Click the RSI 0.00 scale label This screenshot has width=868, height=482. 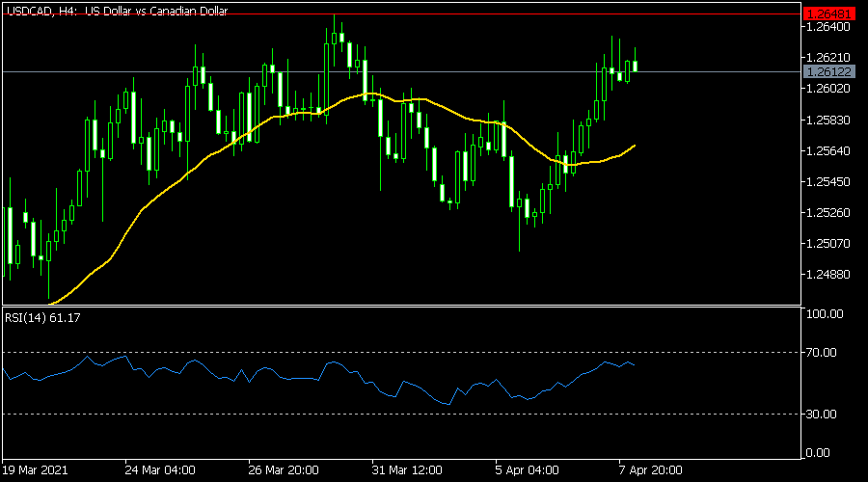[818, 453]
